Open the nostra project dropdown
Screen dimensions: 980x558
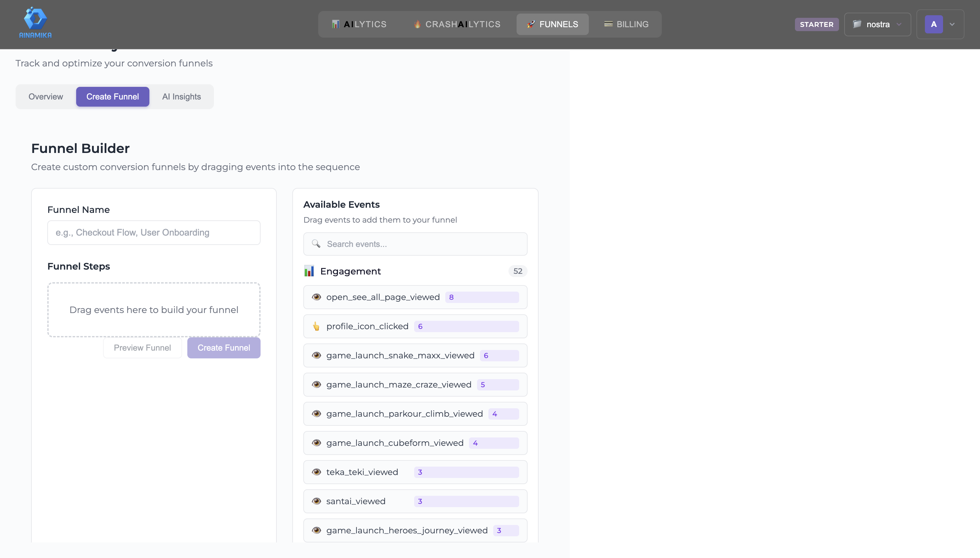[x=877, y=24]
